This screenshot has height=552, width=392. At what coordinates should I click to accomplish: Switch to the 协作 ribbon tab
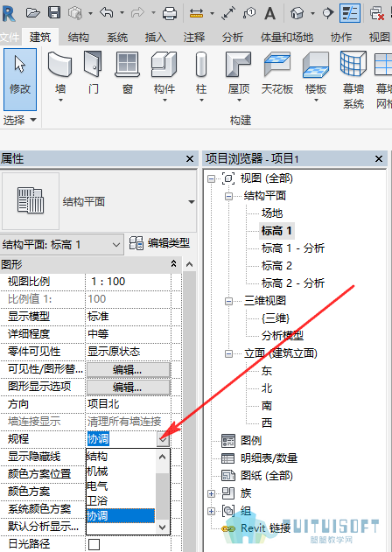point(341,37)
